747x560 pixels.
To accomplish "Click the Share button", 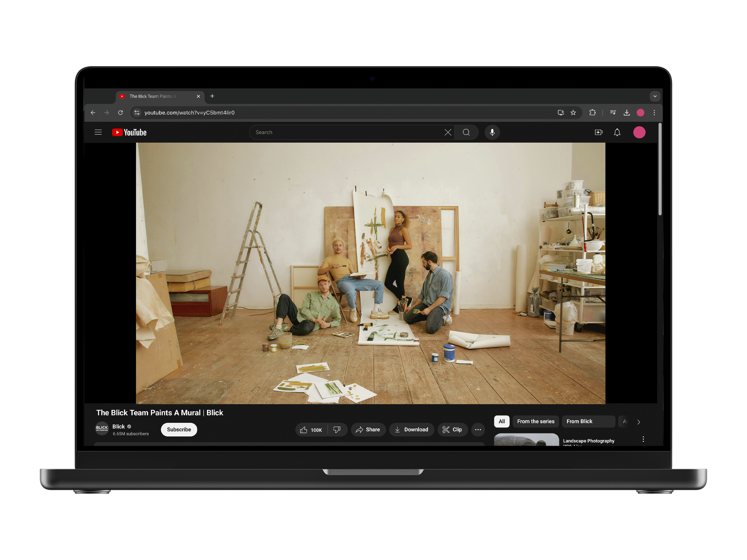I will click(x=368, y=430).
